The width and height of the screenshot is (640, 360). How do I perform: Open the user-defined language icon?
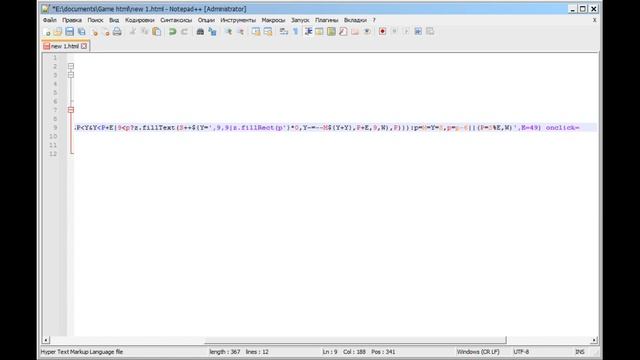click(320, 31)
